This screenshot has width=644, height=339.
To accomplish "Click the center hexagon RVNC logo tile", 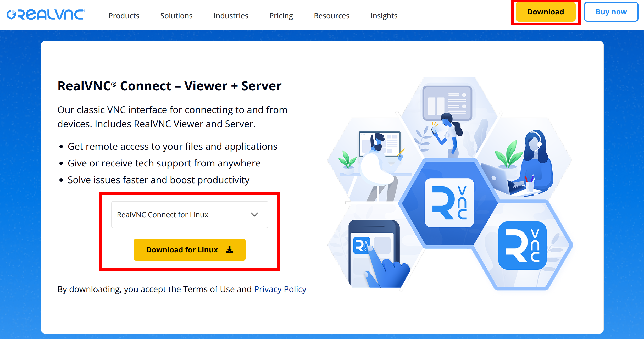I will click(449, 202).
